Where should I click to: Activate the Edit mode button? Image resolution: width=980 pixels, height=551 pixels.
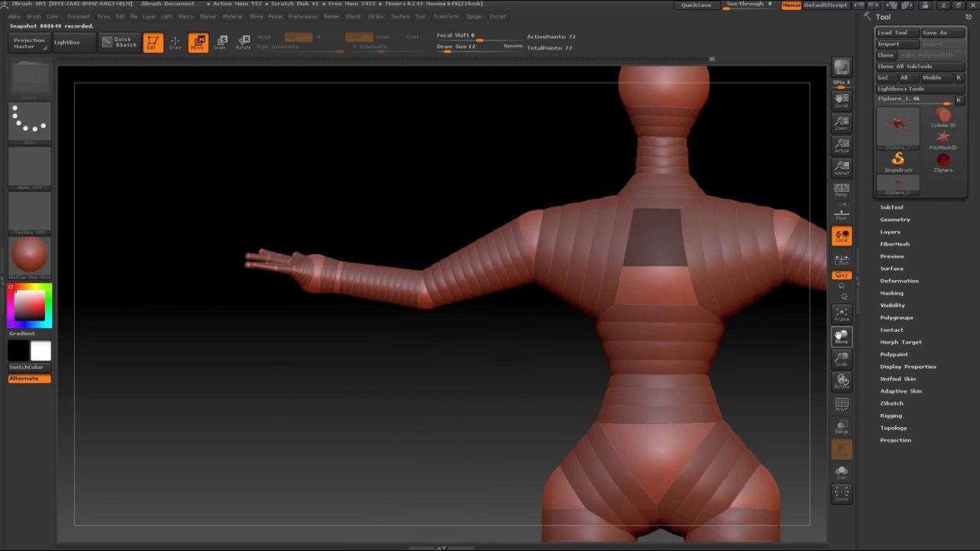coord(152,43)
